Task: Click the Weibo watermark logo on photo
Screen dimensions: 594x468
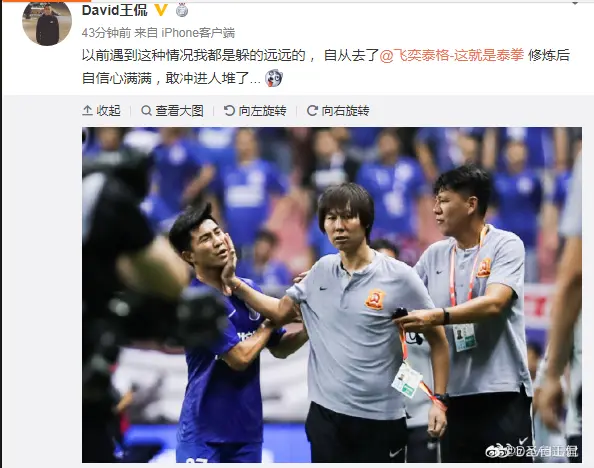Action: pyautogui.click(x=492, y=451)
